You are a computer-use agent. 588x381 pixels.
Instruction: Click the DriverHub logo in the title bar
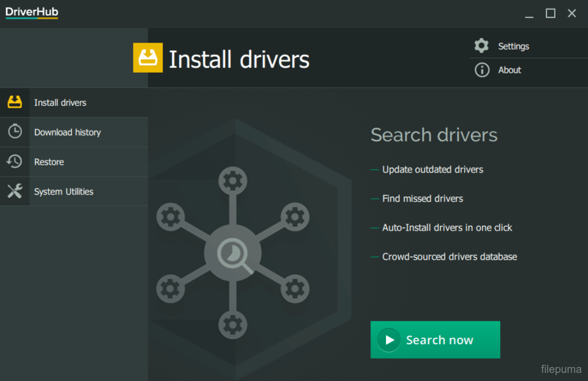tap(32, 12)
